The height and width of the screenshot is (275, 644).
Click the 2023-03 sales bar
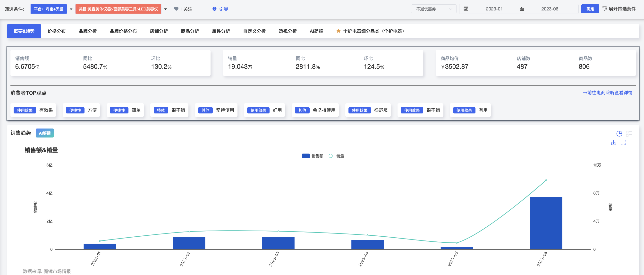(x=278, y=243)
